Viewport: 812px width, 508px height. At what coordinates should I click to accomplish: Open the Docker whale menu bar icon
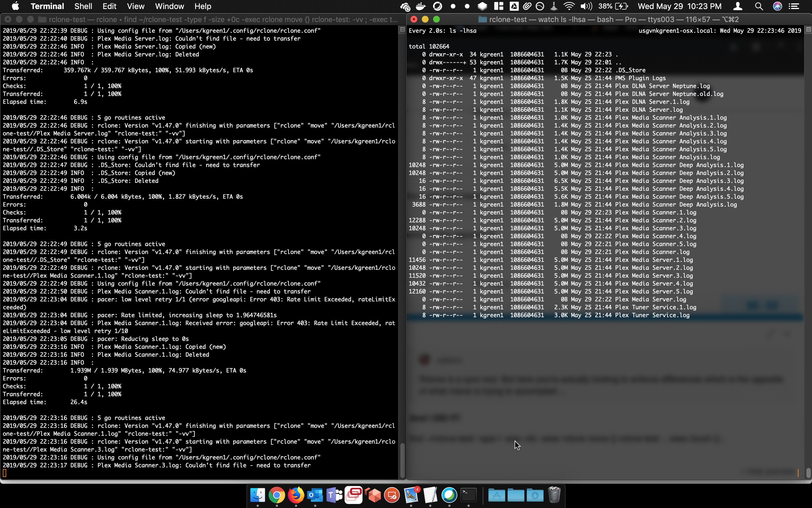421,6
